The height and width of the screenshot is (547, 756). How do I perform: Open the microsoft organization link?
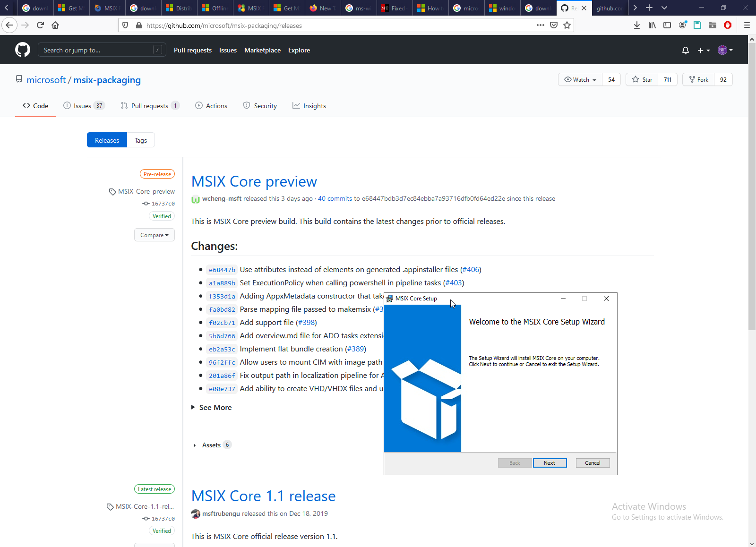point(46,80)
